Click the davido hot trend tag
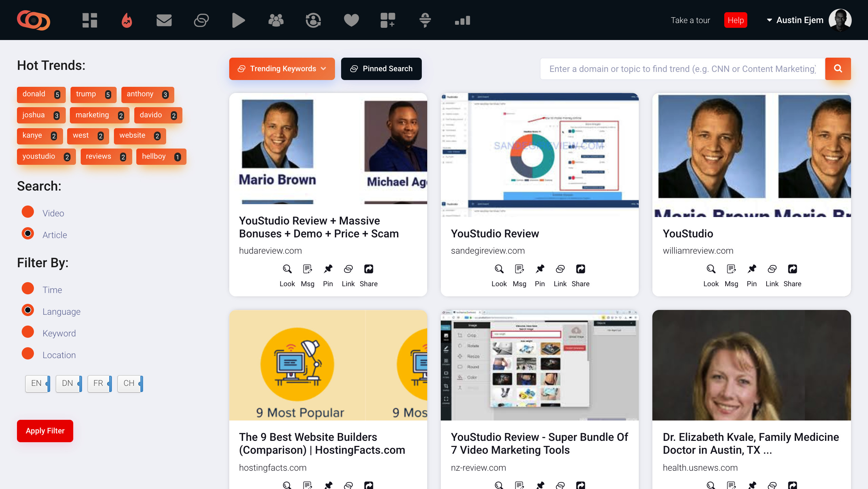This screenshot has width=868, height=489. tap(158, 115)
